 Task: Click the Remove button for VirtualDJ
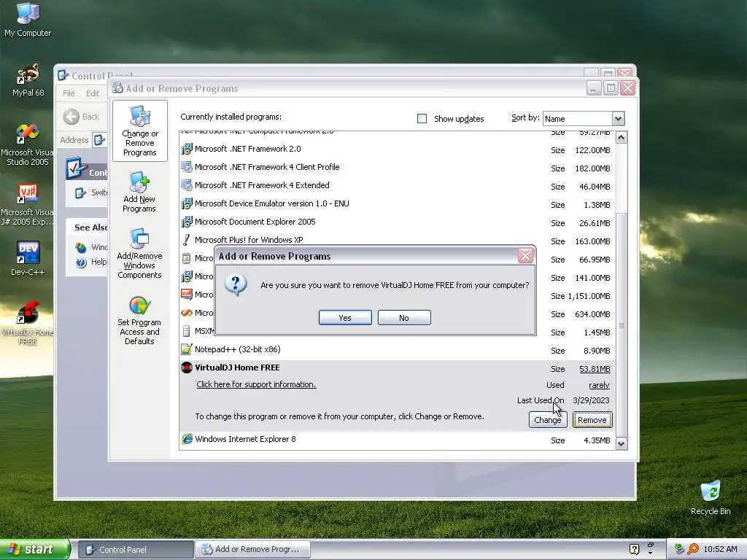(x=592, y=420)
